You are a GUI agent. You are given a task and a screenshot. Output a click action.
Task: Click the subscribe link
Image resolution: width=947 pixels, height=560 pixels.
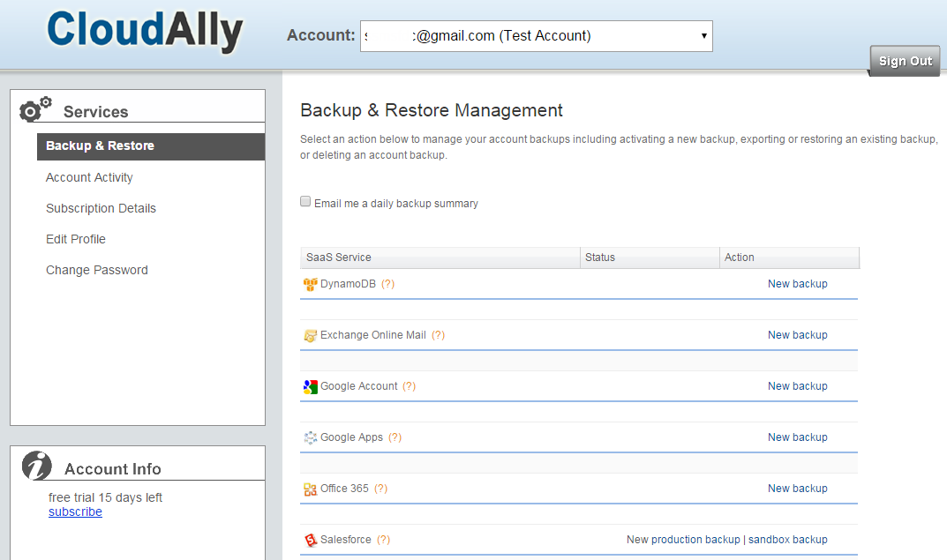tap(75, 511)
